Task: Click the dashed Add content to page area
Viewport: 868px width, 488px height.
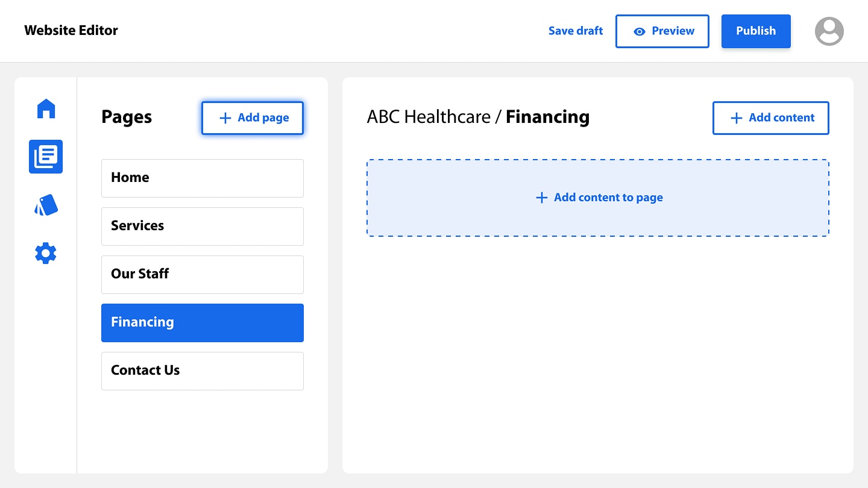Action: [597, 198]
